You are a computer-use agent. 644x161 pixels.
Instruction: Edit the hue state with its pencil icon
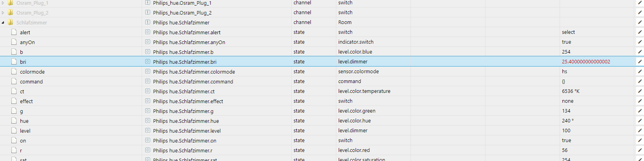click(640, 121)
